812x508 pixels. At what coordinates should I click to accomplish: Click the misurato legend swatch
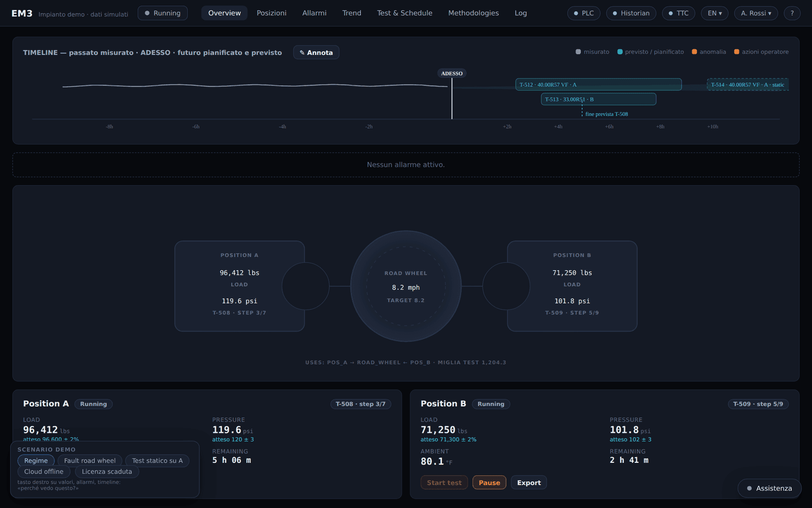(x=578, y=52)
